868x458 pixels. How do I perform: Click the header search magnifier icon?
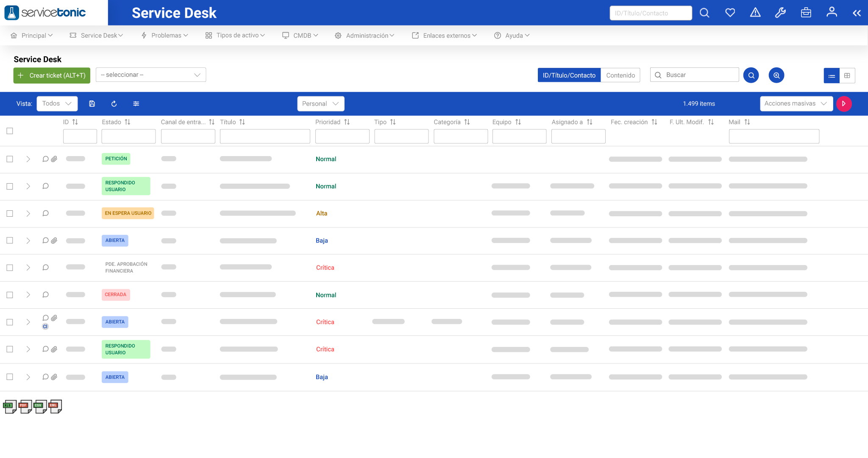pos(704,13)
